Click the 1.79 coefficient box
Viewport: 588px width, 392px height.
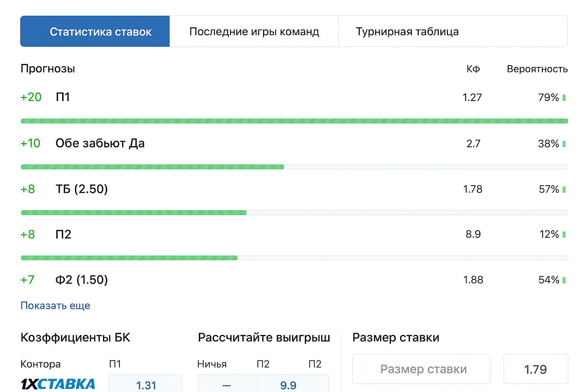535,369
